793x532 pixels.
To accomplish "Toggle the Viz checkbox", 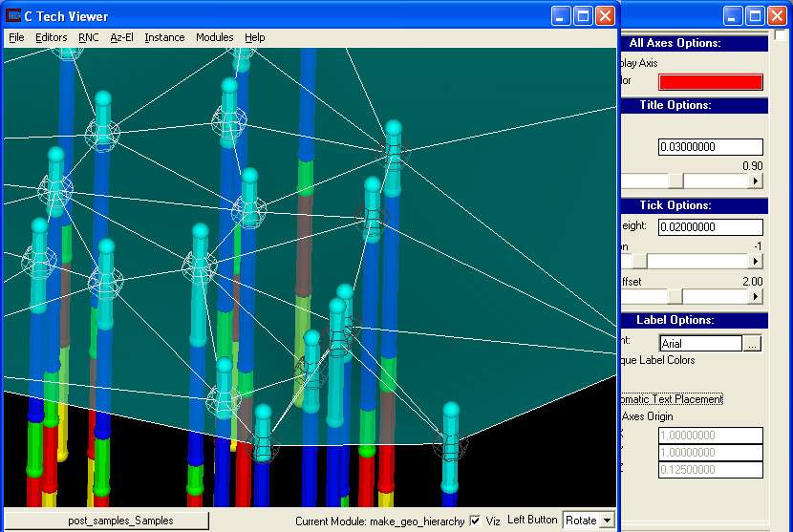I will [x=476, y=521].
